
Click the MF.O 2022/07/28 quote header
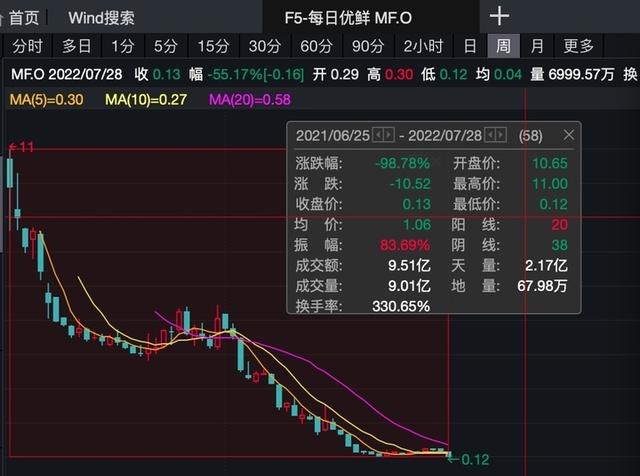(67, 74)
